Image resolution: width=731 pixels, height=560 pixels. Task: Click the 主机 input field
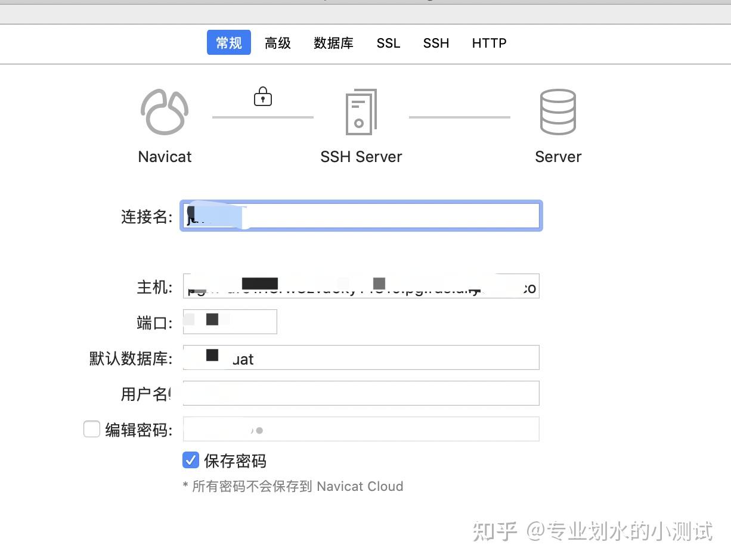361,286
